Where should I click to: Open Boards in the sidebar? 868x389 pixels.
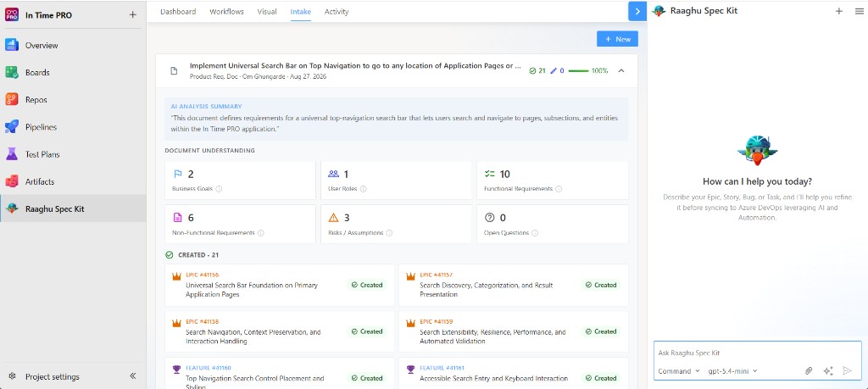tap(73, 73)
